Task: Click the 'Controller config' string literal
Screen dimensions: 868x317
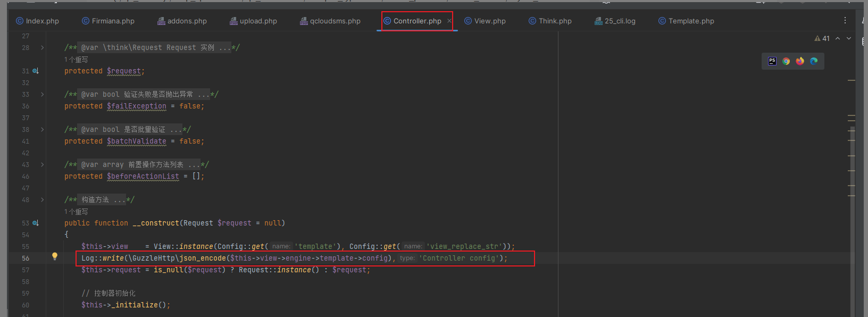Action: [459, 258]
